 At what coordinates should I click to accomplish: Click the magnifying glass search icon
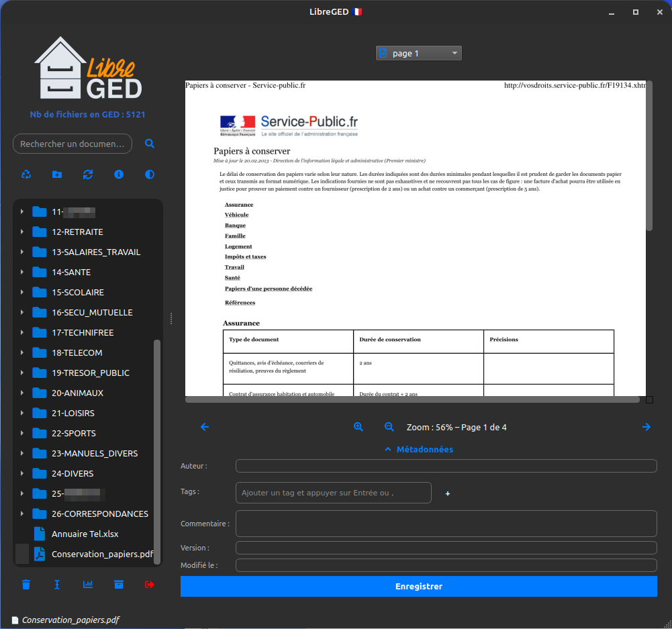click(x=150, y=144)
